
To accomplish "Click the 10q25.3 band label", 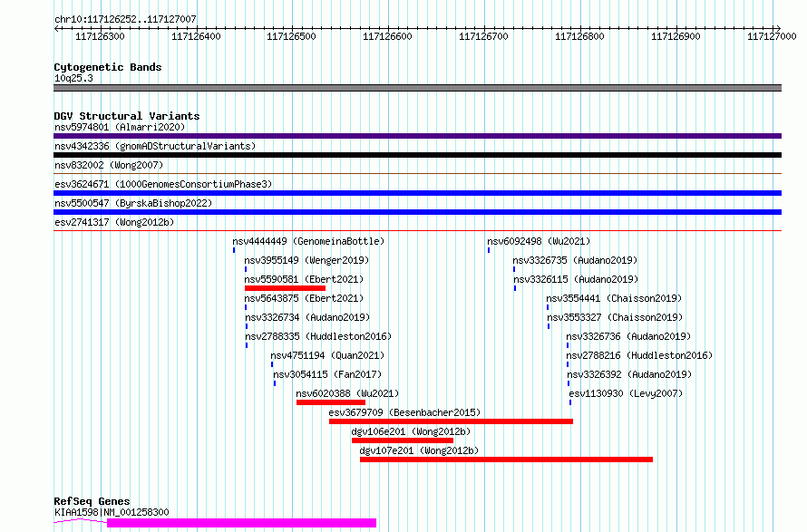I will click(73, 78).
